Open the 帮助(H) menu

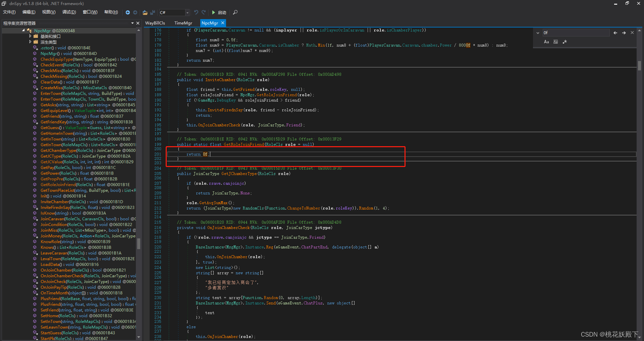[111, 12]
